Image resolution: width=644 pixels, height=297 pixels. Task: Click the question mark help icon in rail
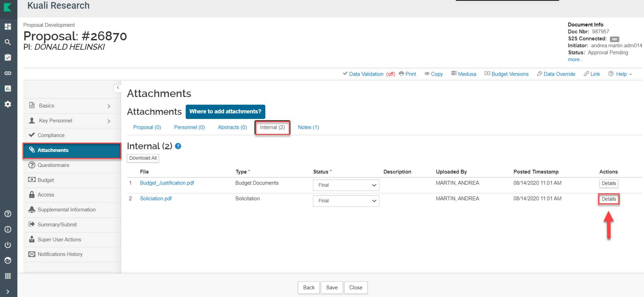pos(8,214)
